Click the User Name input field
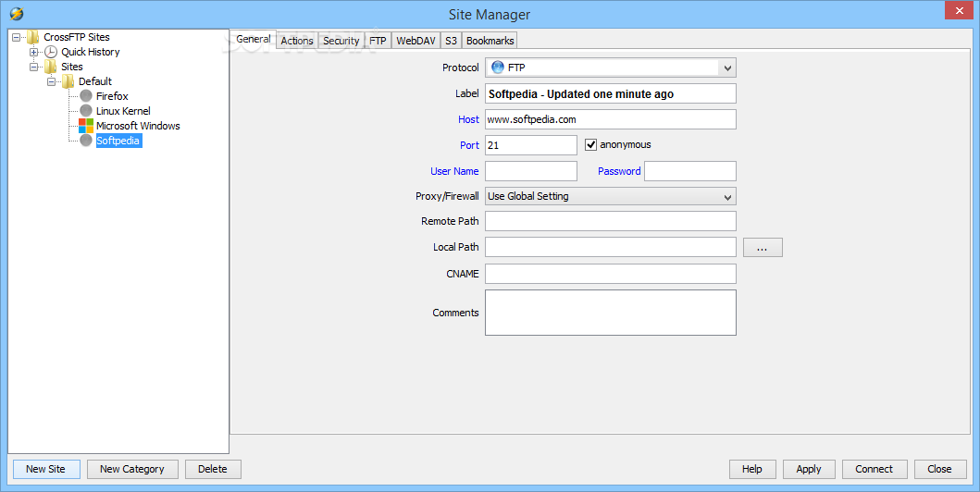The height and width of the screenshot is (492, 980). (x=531, y=171)
